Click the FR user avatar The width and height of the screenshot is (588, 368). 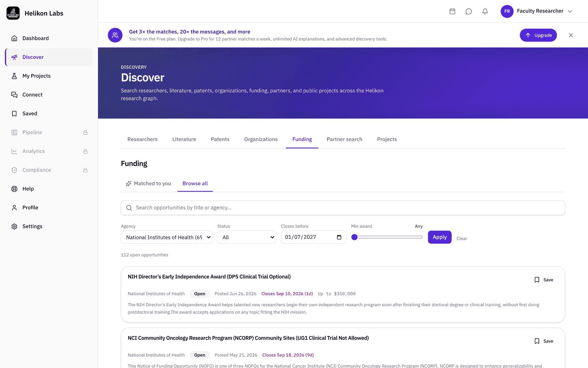(x=507, y=11)
